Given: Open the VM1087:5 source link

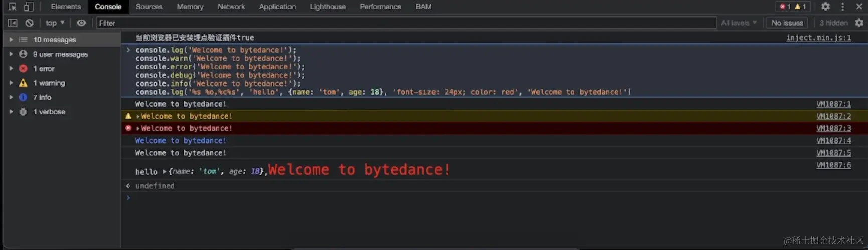Looking at the screenshot, I should pyautogui.click(x=833, y=153).
